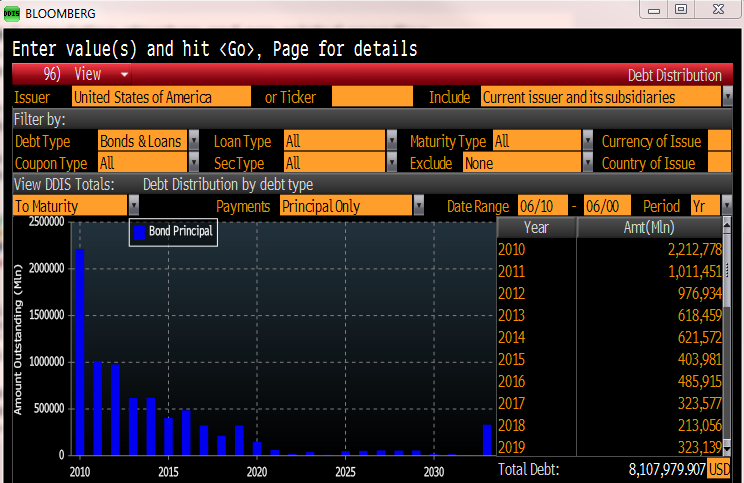Click the last bar at chart's right edge
This screenshot has width=744, height=483.
pyautogui.click(x=487, y=440)
